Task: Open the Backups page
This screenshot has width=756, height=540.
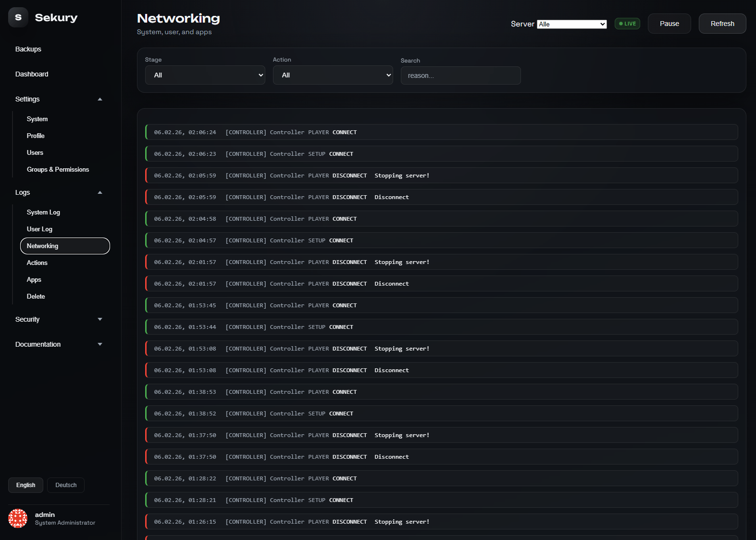Action: (x=28, y=49)
